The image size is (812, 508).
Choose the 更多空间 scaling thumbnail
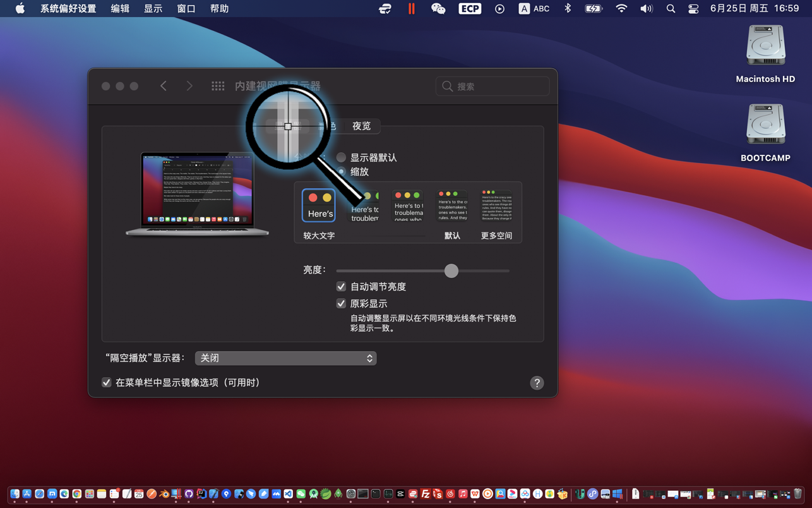(x=496, y=205)
